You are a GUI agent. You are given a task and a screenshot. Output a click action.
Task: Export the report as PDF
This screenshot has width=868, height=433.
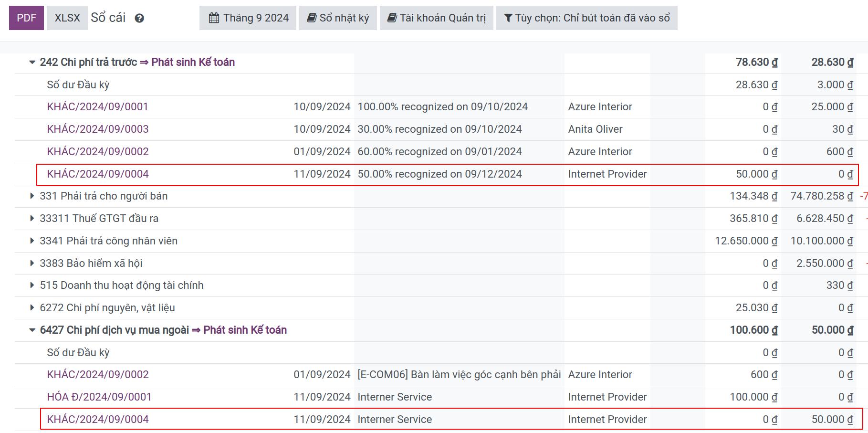(27, 18)
